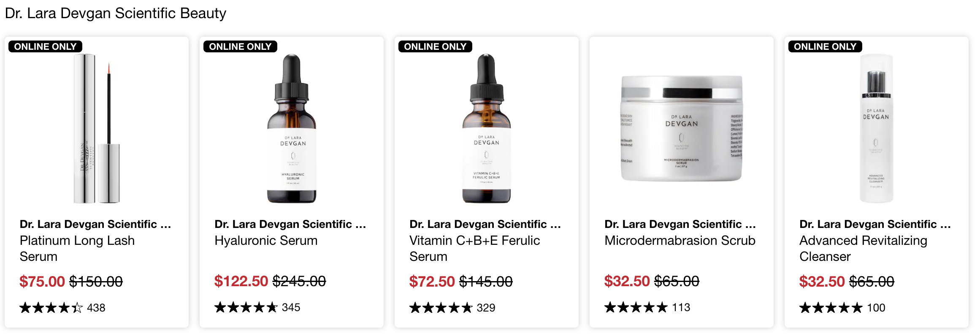Click the Online Only badge on Lash Serum
Image resolution: width=980 pixels, height=336 pixels.
point(46,46)
